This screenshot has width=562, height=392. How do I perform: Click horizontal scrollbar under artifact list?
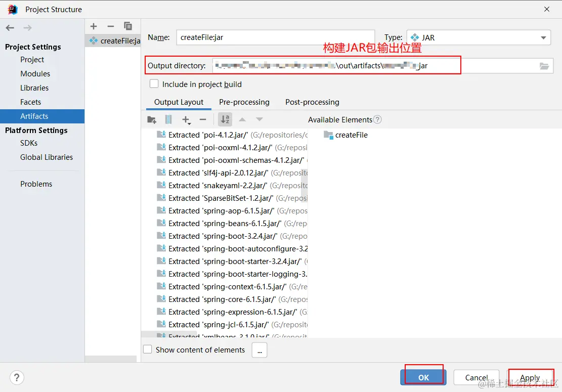pos(111,359)
